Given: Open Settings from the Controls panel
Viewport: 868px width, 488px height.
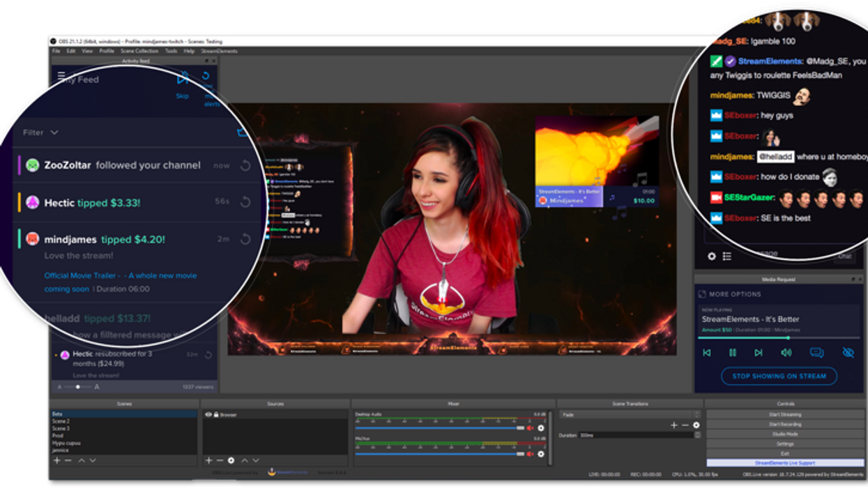Looking at the screenshot, I should [785, 444].
